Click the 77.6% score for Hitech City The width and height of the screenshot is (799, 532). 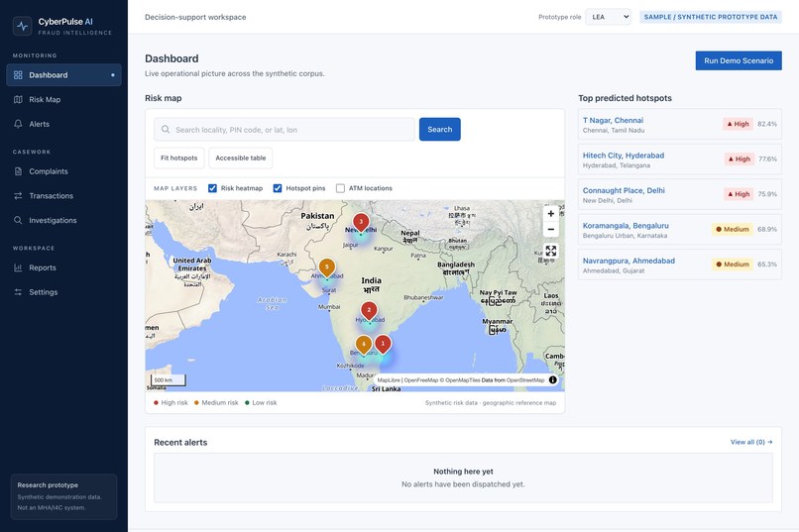pos(767,159)
